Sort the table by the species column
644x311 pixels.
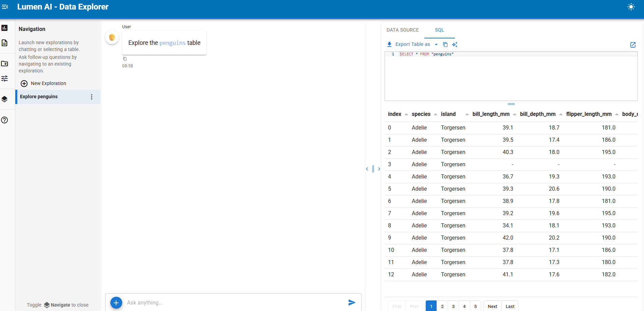tap(436, 114)
